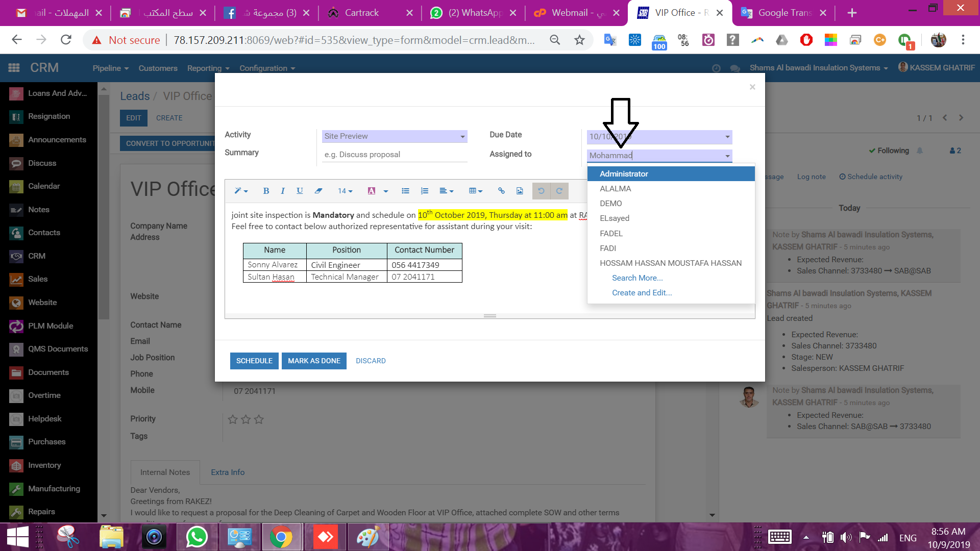Click the Summary input field

[x=395, y=155]
